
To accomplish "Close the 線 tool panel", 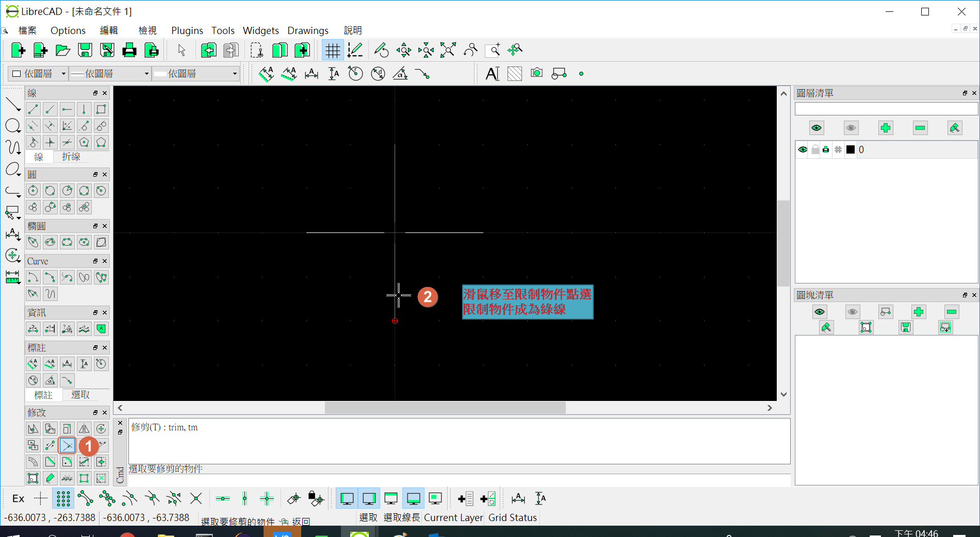I will 105,93.
